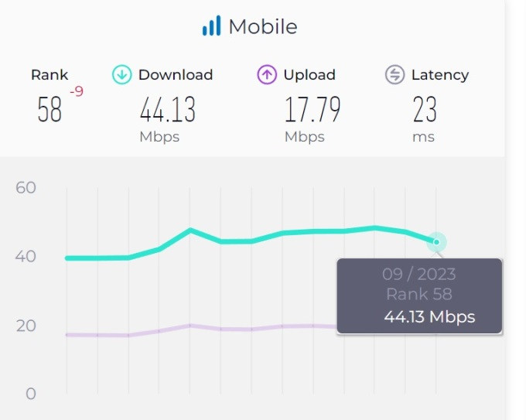Click the red -9 rank change indicator
526x420 pixels.
[77, 92]
